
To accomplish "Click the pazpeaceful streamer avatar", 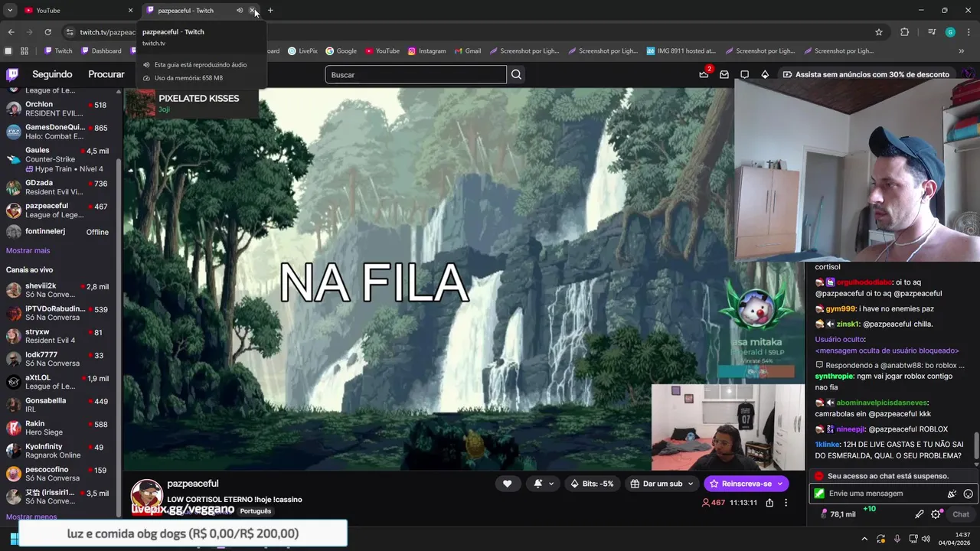I will [146, 495].
